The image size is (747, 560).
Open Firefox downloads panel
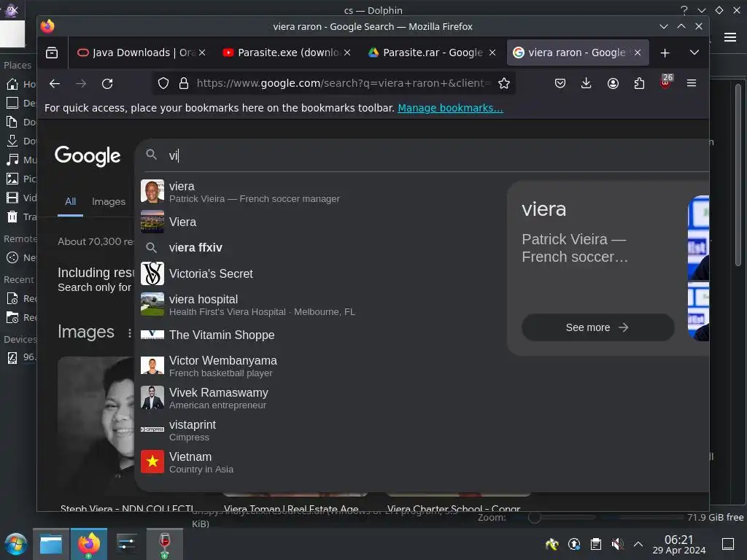click(587, 84)
